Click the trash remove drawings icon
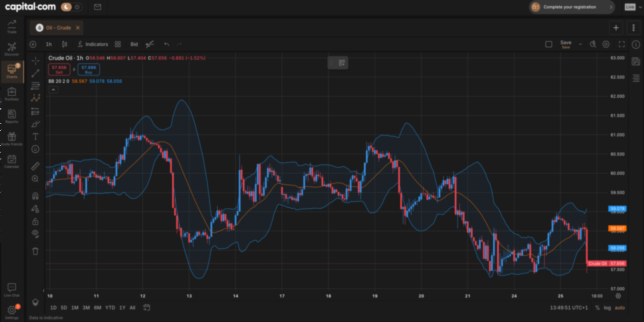 click(x=35, y=251)
